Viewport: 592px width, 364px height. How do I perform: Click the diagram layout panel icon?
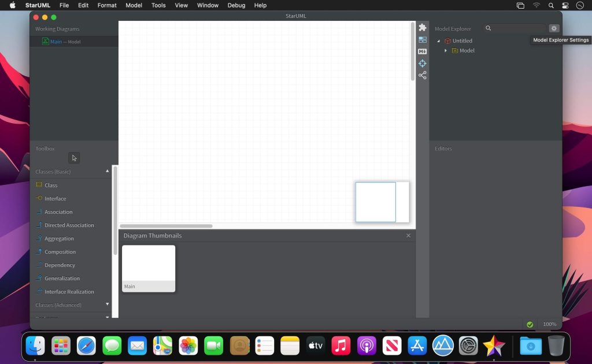pyautogui.click(x=423, y=40)
